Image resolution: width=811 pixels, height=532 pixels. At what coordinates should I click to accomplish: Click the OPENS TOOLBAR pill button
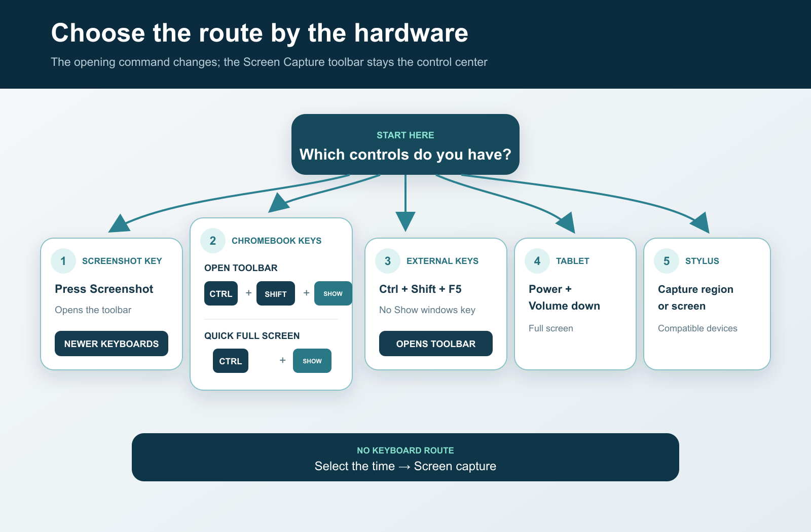(436, 344)
